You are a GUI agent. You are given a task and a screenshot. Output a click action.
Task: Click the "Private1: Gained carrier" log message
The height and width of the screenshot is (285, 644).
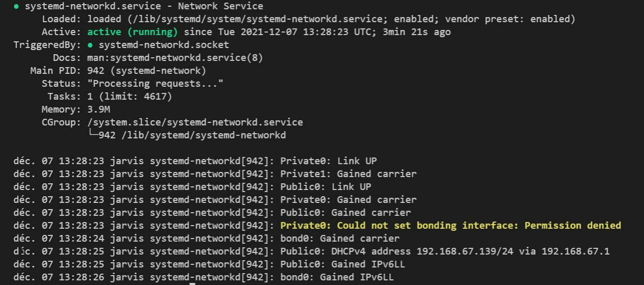(x=348, y=174)
